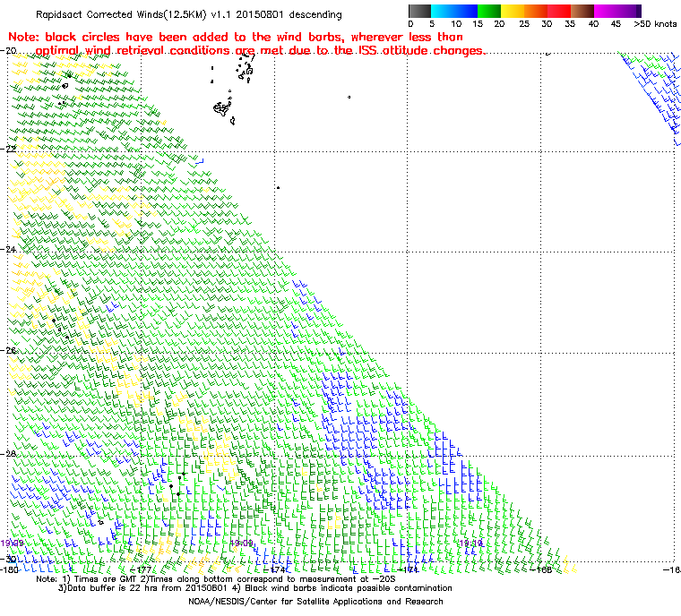This screenshot has width=681, height=616.
Task: Click the gray 0-5 knots legend segment
Action: point(419,11)
